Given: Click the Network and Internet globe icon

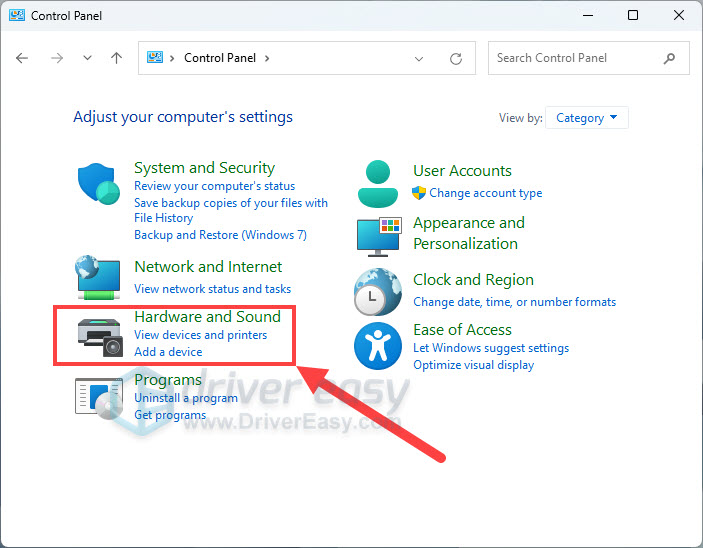Looking at the screenshot, I should coord(98,277).
